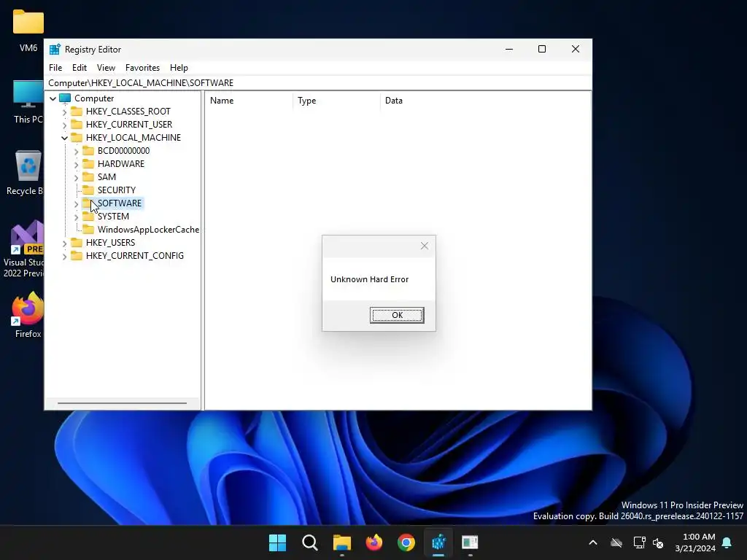The image size is (747, 560).
Task: Click the last taskbar app icon
Action: [471, 542]
